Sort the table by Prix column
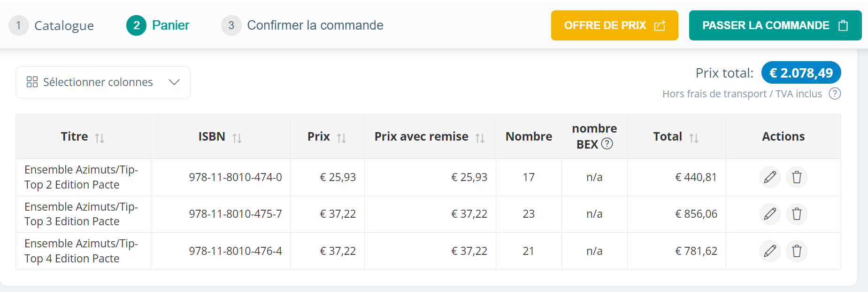This screenshot has height=292, width=868. 341,138
